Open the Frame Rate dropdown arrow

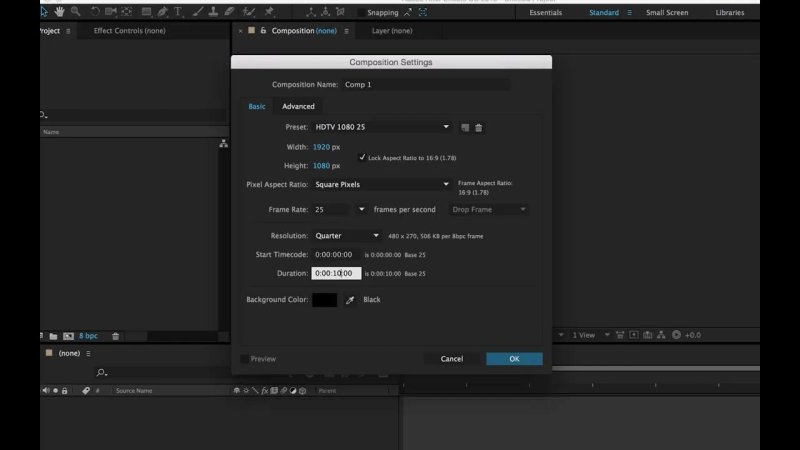point(361,209)
